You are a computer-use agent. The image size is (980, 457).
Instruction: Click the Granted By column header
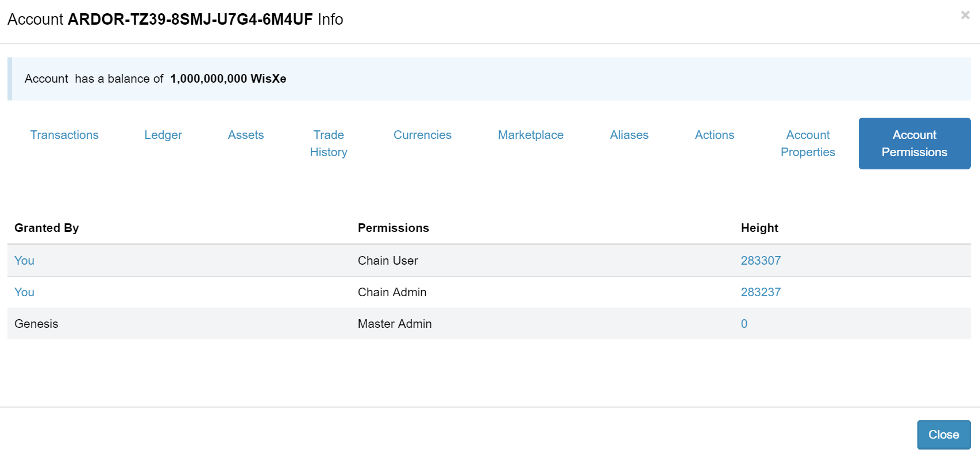click(x=47, y=228)
